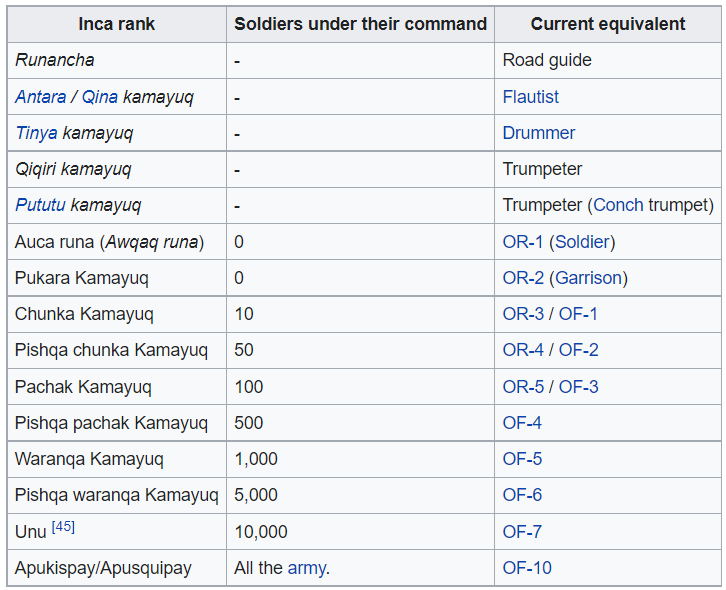This screenshot has height=590, width=726.
Task: Open the OF-5 link
Action: [522, 459]
